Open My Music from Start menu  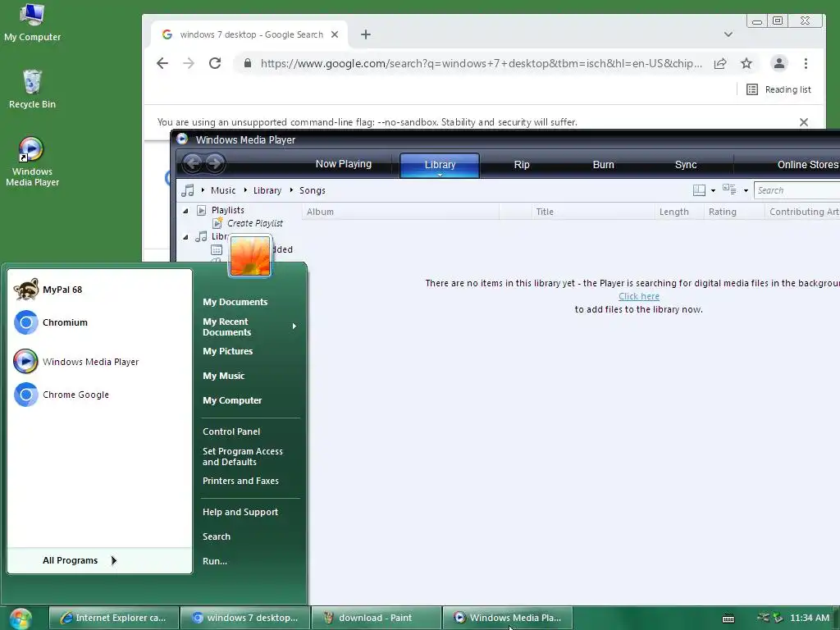pyautogui.click(x=223, y=376)
